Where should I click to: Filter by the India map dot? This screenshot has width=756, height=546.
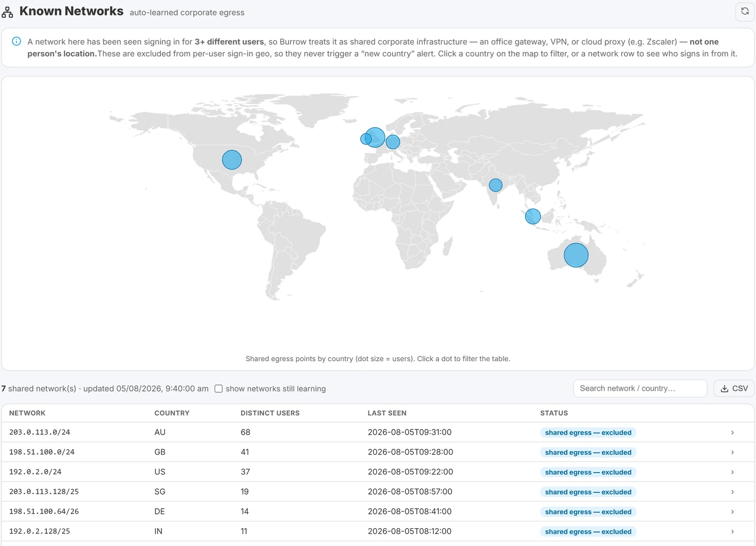(496, 185)
